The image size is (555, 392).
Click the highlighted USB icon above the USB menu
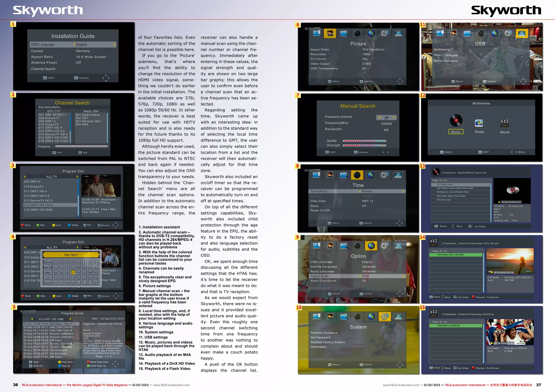tap(521, 34)
